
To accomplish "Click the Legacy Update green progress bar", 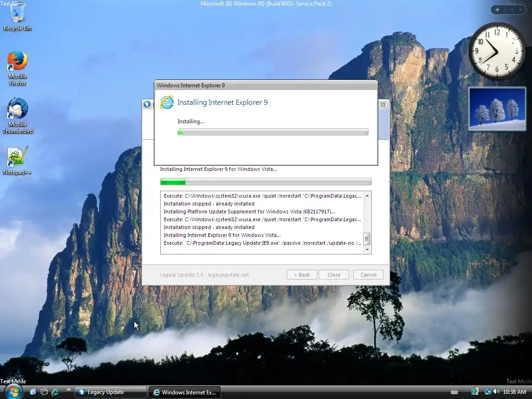I will pos(266,181).
